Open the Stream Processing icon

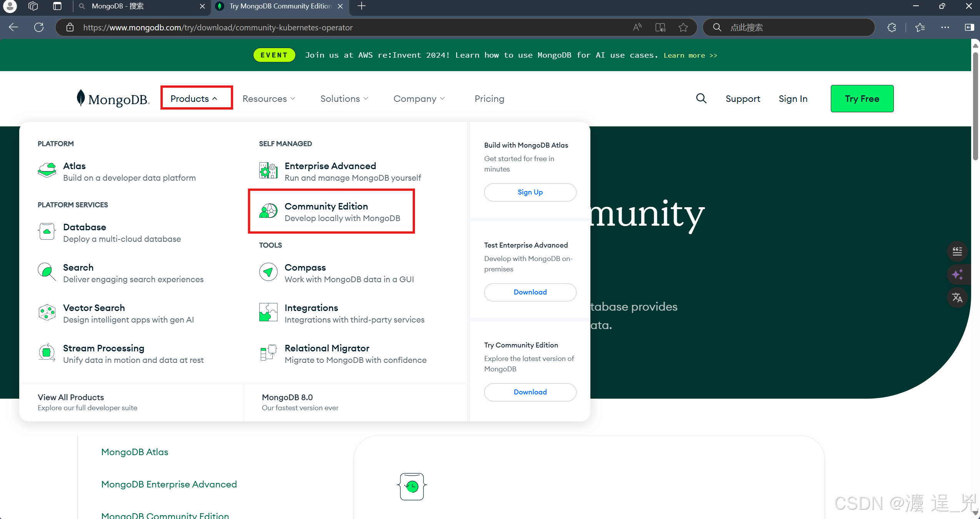[x=47, y=353]
